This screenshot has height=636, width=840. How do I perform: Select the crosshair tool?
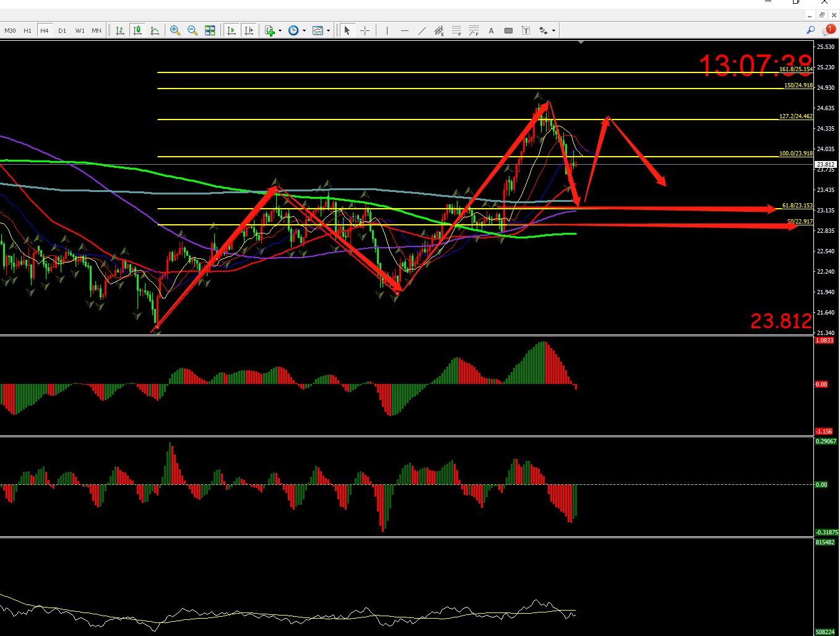pyautogui.click(x=365, y=30)
